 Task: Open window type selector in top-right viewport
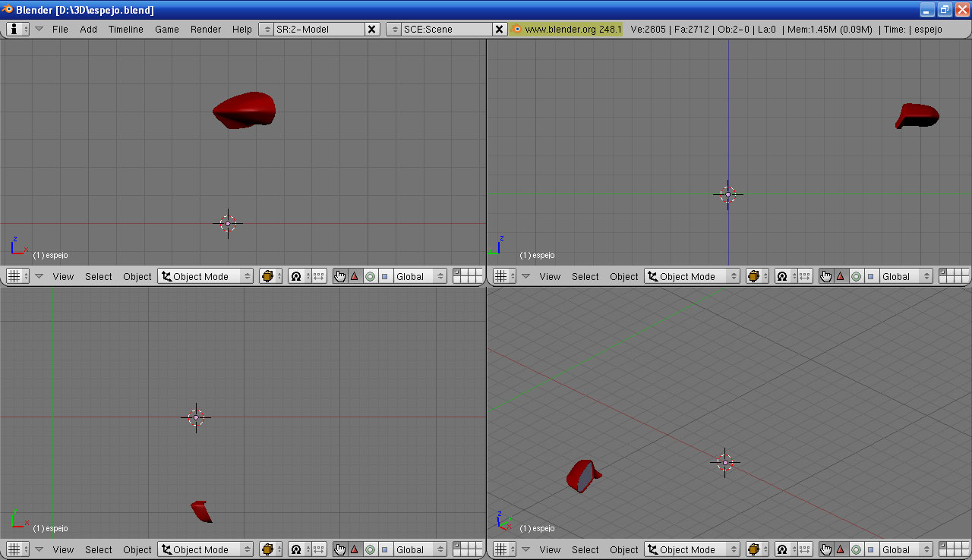(x=504, y=276)
